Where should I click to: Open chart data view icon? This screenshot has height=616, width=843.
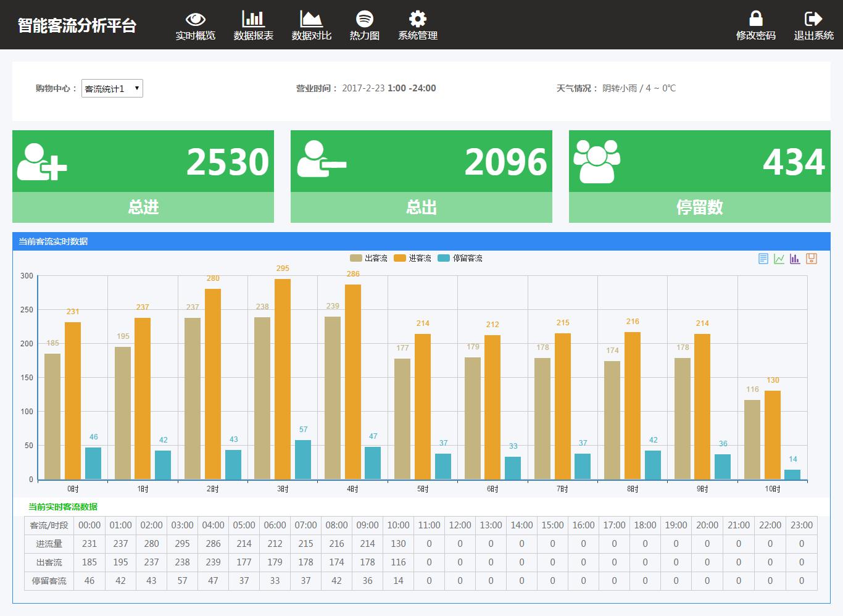pos(763,259)
